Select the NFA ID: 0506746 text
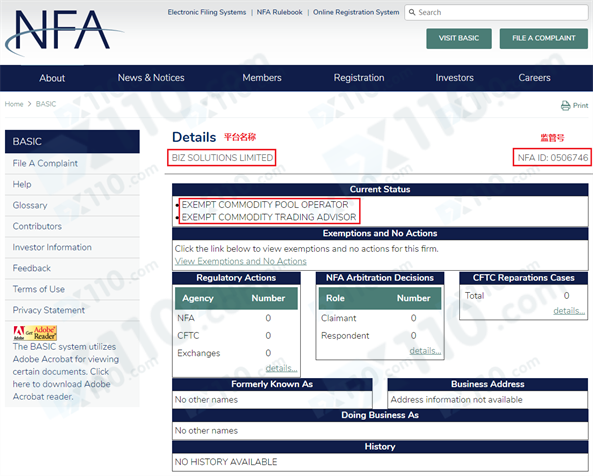 click(x=553, y=158)
